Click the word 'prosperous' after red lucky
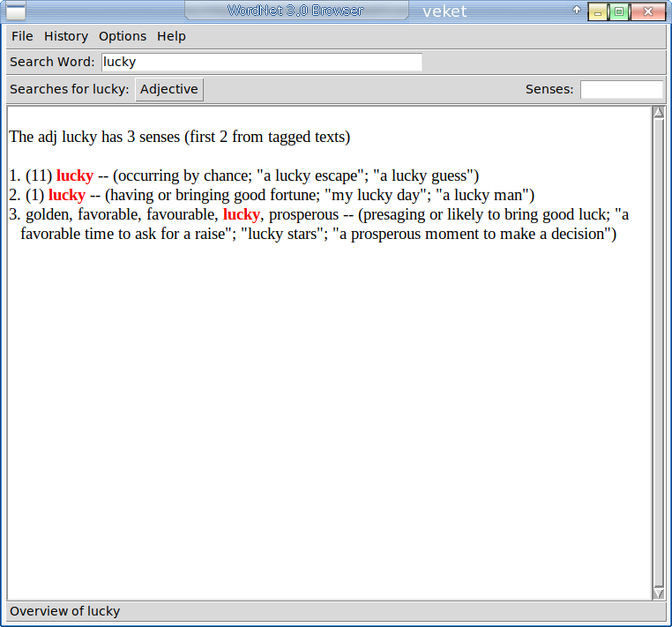Image resolution: width=672 pixels, height=627 pixels. [303, 214]
